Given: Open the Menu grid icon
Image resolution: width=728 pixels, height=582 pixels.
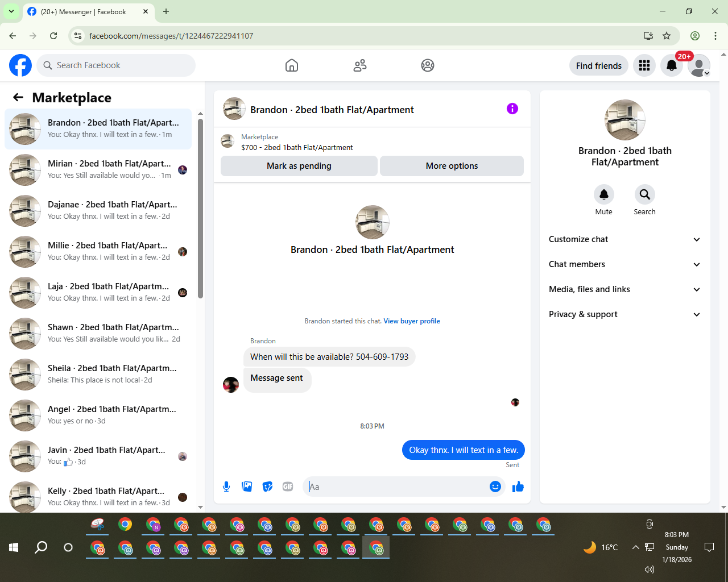Looking at the screenshot, I should point(644,65).
